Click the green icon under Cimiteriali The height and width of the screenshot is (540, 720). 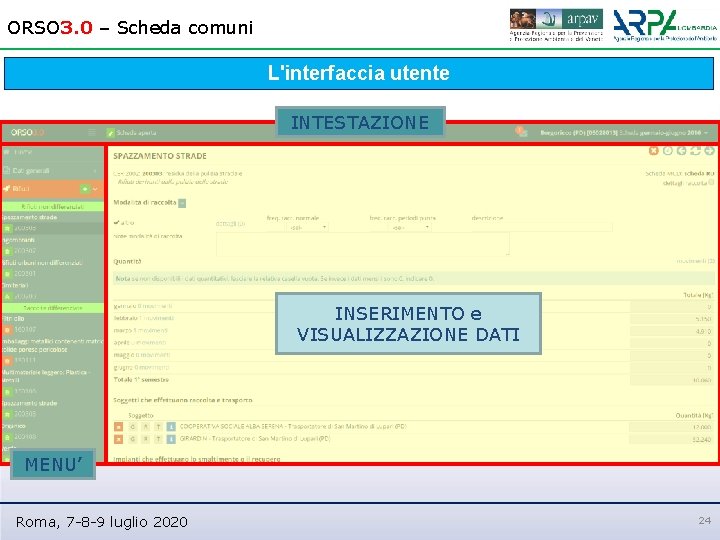7,297
